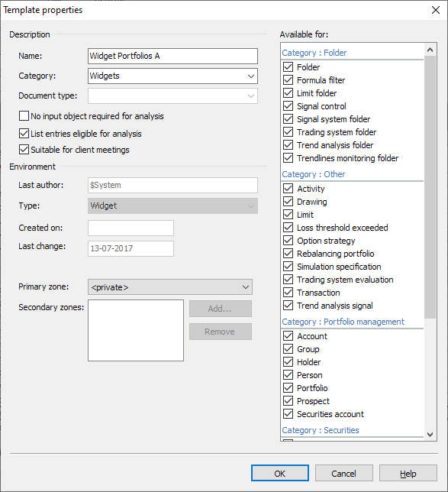448x492 pixels.
Task: Toggle the Option strategy checkbox
Action: point(288,241)
